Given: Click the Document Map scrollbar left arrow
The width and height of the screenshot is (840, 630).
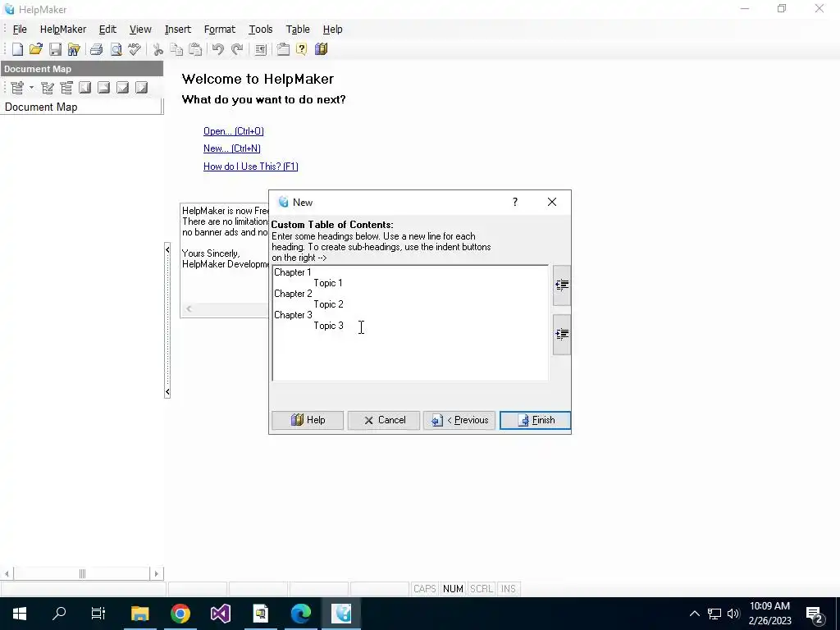Looking at the screenshot, I should 7,573.
